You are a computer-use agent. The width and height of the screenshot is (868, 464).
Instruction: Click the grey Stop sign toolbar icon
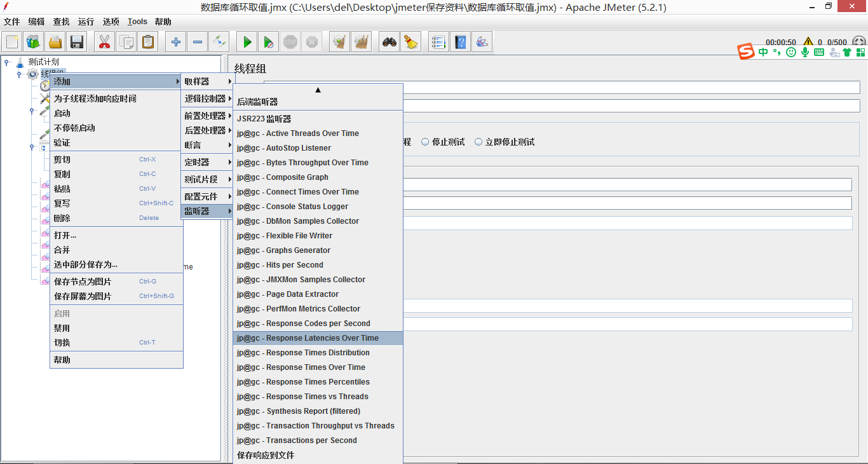(x=290, y=43)
